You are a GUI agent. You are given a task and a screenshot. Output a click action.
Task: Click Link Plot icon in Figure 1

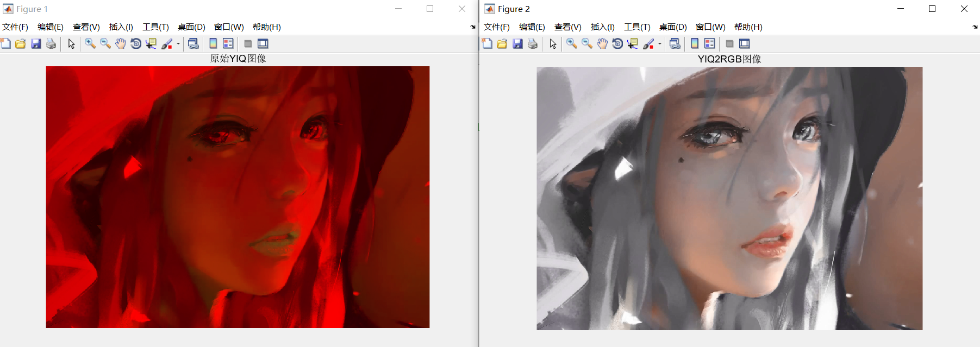point(193,44)
